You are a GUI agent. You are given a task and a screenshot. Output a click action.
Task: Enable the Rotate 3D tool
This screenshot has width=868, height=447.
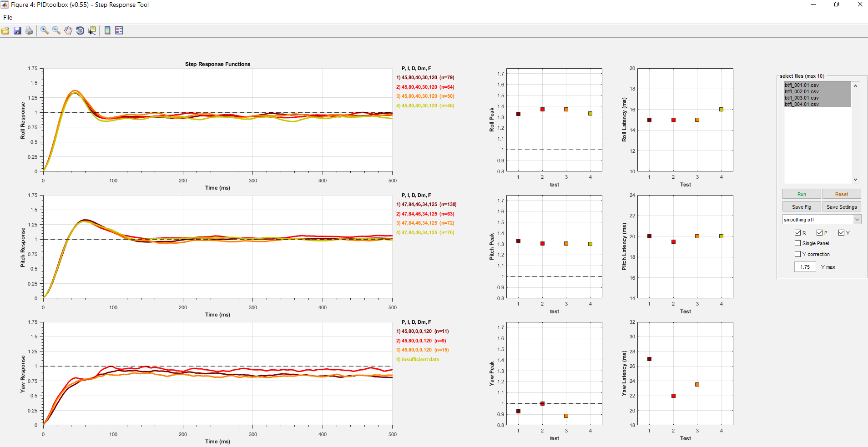coord(80,30)
